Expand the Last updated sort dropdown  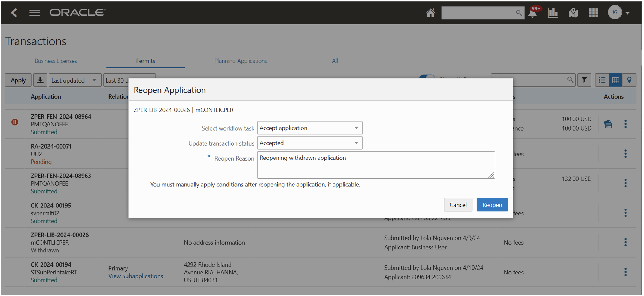point(94,80)
